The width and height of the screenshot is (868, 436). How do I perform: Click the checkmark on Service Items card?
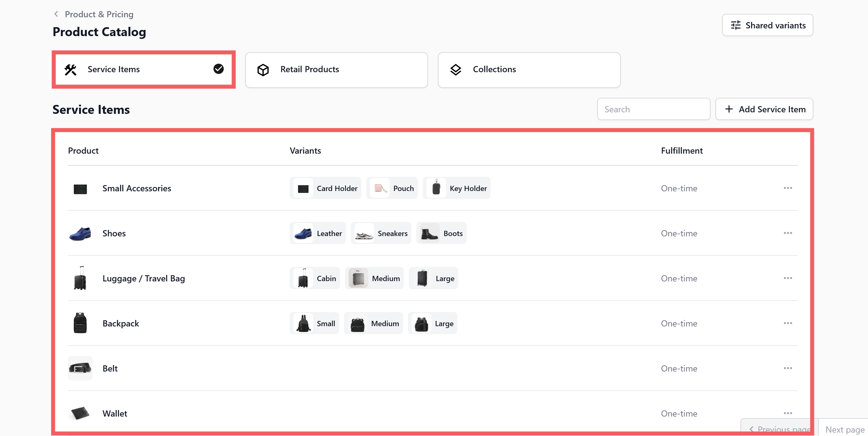(x=218, y=69)
